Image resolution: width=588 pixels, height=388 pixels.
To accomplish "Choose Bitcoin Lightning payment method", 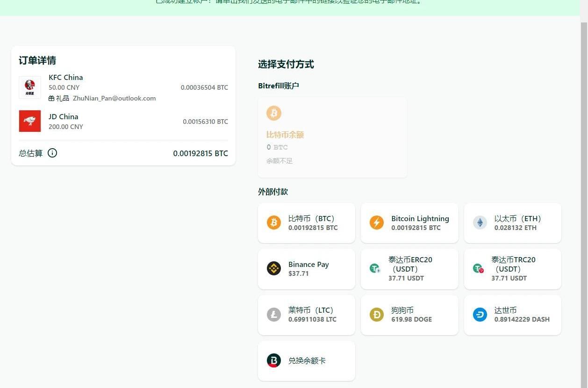I will (x=409, y=223).
